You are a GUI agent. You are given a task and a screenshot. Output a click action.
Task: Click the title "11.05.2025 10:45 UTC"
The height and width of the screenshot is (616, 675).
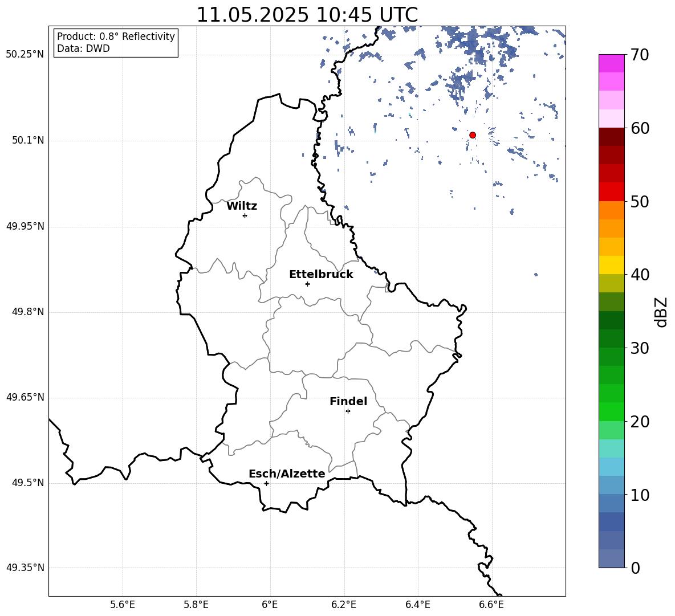307,15
